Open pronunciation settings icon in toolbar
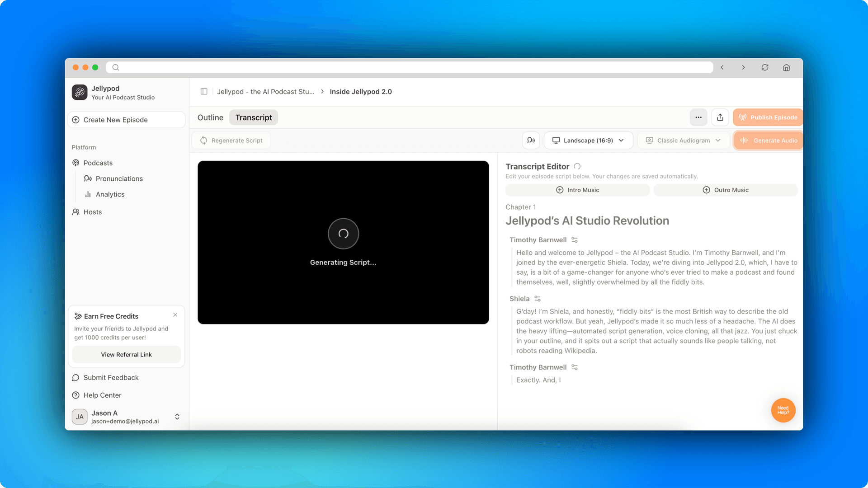The height and width of the screenshot is (488, 868). point(531,141)
